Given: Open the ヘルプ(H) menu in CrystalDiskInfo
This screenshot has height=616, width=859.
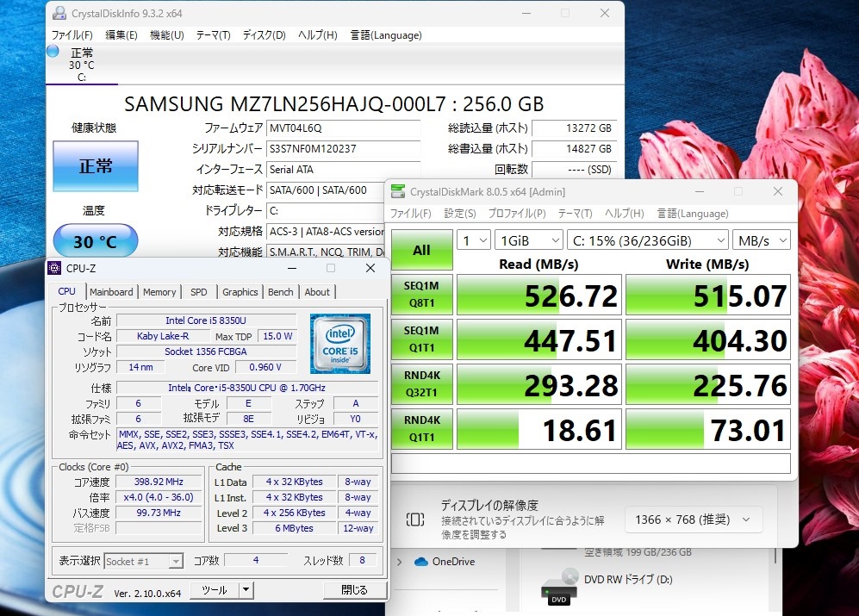Looking at the screenshot, I should pos(317,35).
